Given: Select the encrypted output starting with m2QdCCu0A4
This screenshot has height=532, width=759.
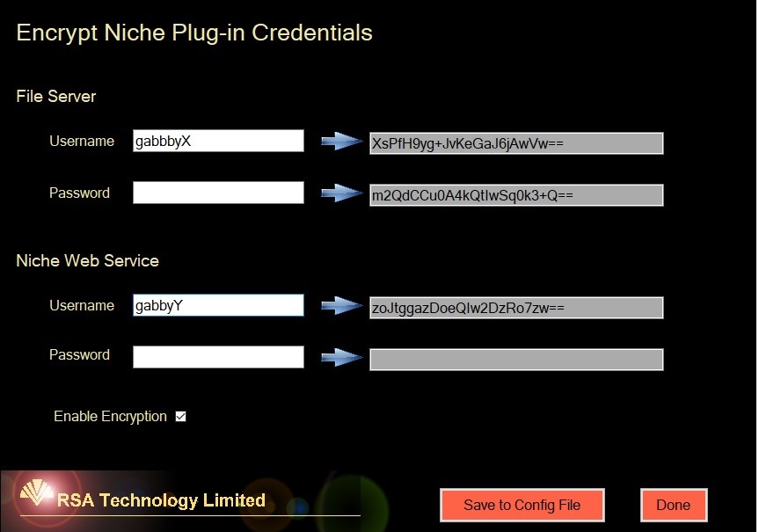Looking at the screenshot, I should coord(516,195).
